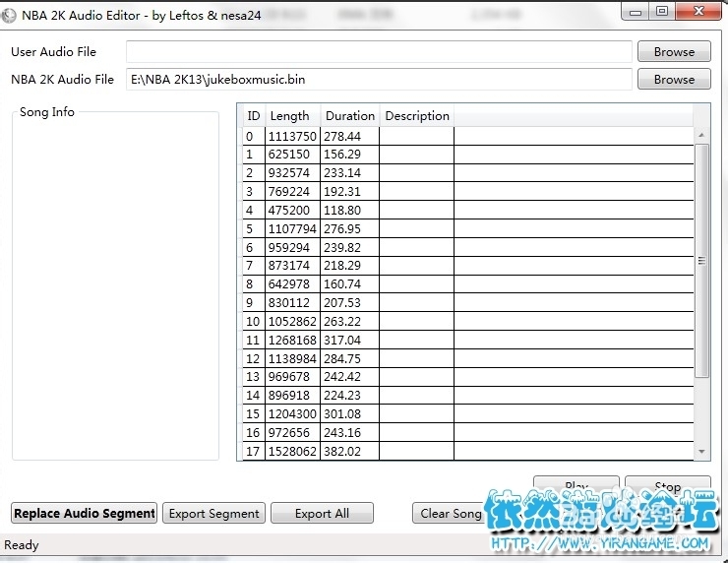Click the table scrollbar up arrow

[x=701, y=135]
